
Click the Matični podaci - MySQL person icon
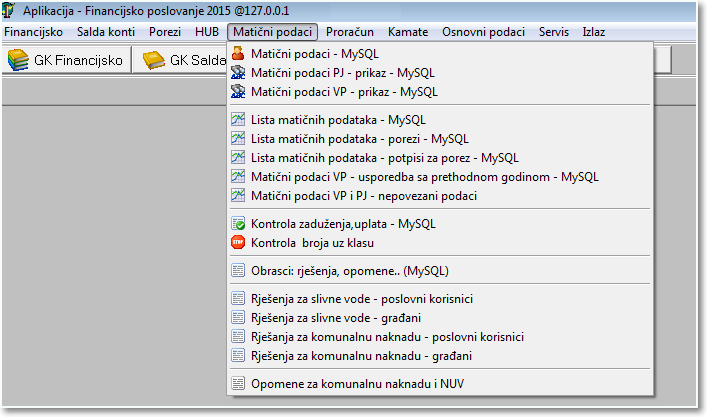click(238, 53)
